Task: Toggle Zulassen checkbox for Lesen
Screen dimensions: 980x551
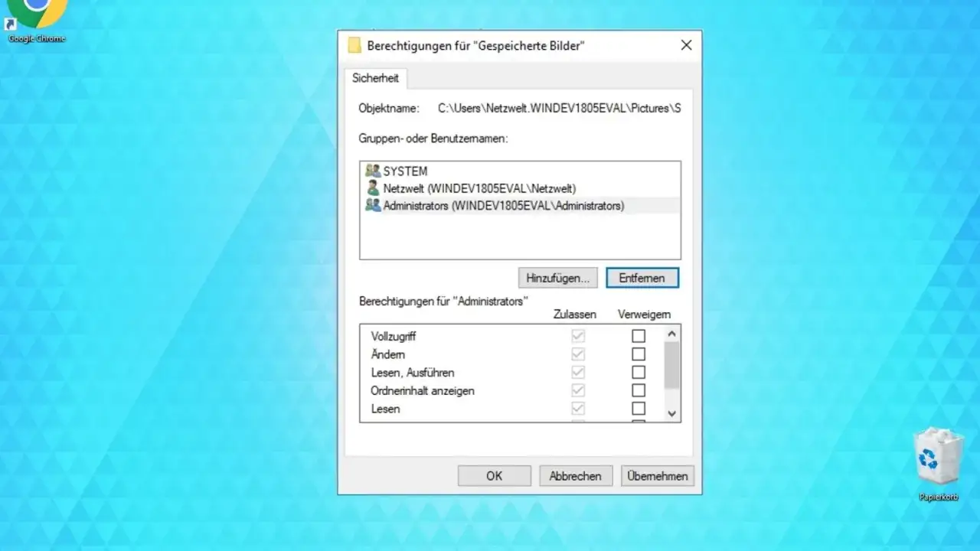Action: tap(578, 409)
